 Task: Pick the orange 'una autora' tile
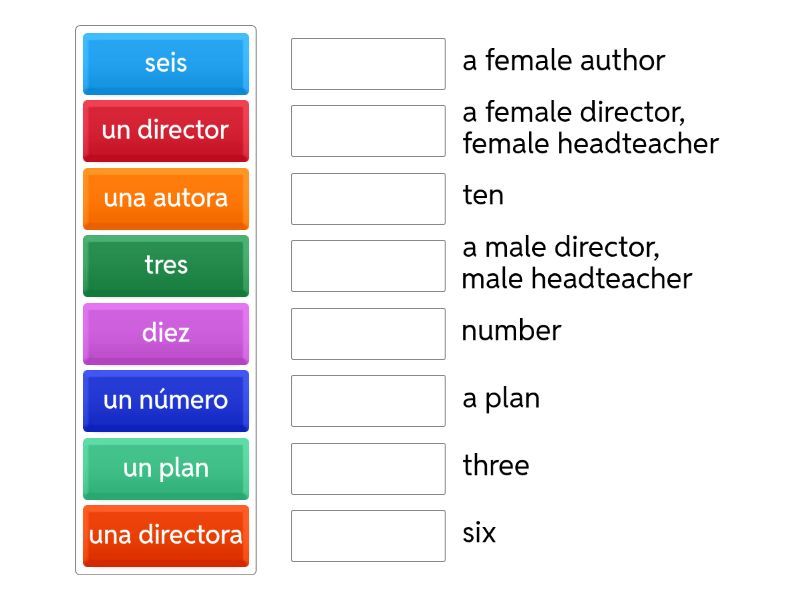[165, 198]
